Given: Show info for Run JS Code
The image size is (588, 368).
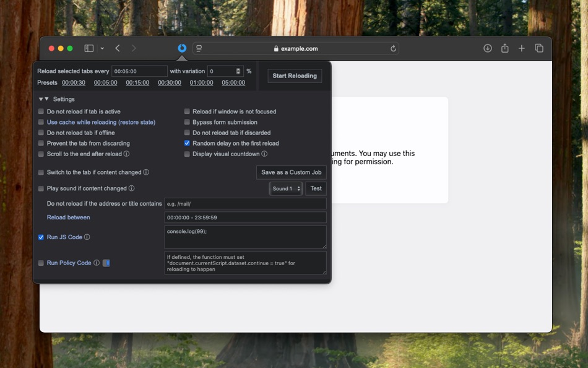Looking at the screenshot, I should [87, 237].
